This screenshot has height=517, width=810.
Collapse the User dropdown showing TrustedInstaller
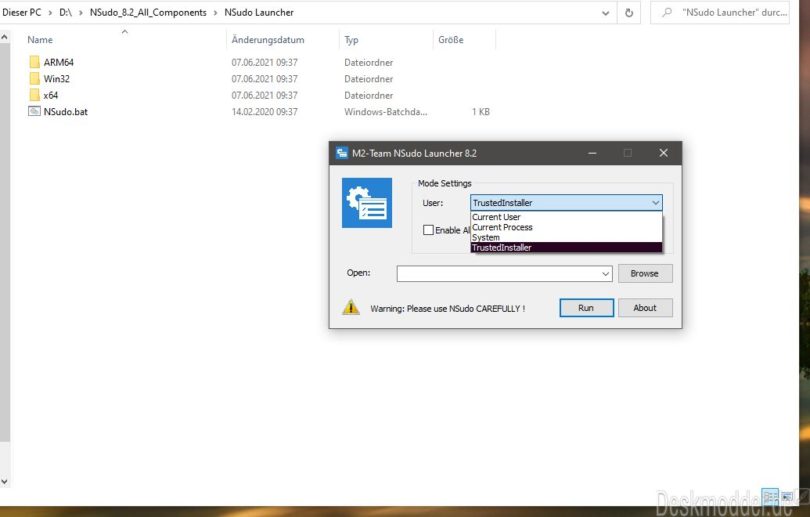pyautogui.click(x=655, y=203)
